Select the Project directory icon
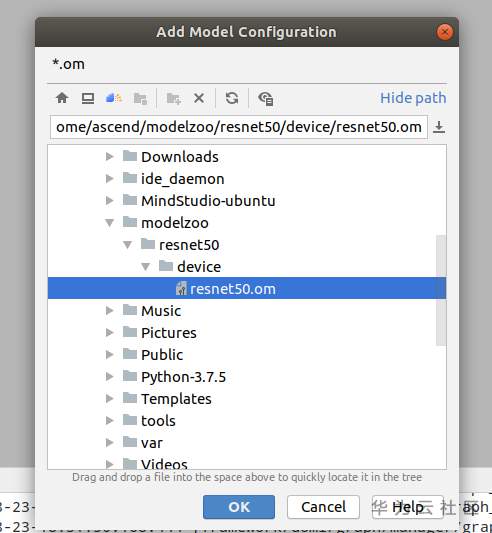Screen dimensions: 492x533 114,98
